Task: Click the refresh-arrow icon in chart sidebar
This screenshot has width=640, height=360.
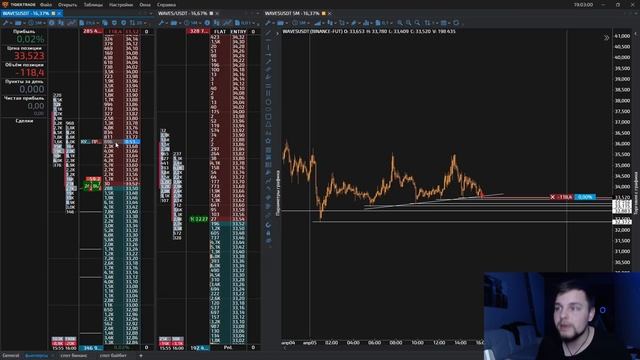Action: pyautogui.click(x=268, y=225)
